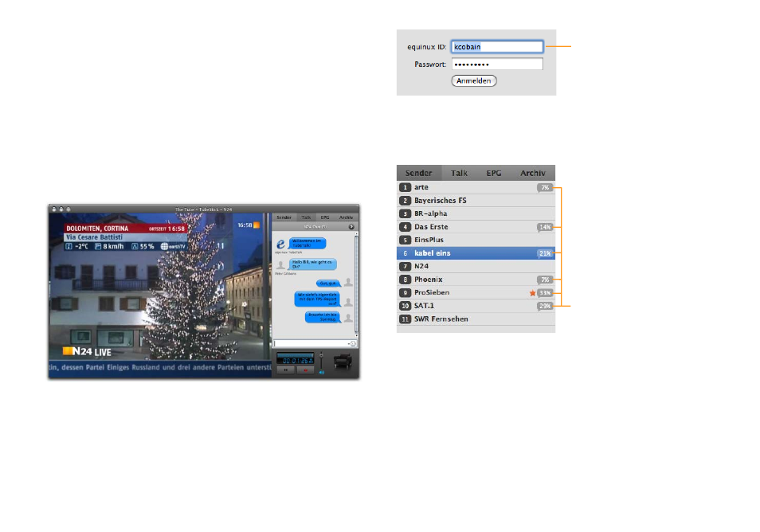Click the equinux ID input field

click(497, 46)
